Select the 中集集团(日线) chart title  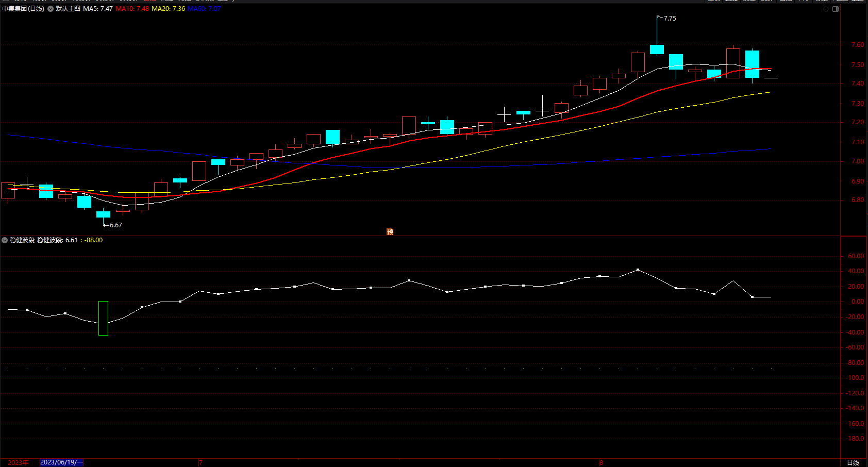(23, 9)
